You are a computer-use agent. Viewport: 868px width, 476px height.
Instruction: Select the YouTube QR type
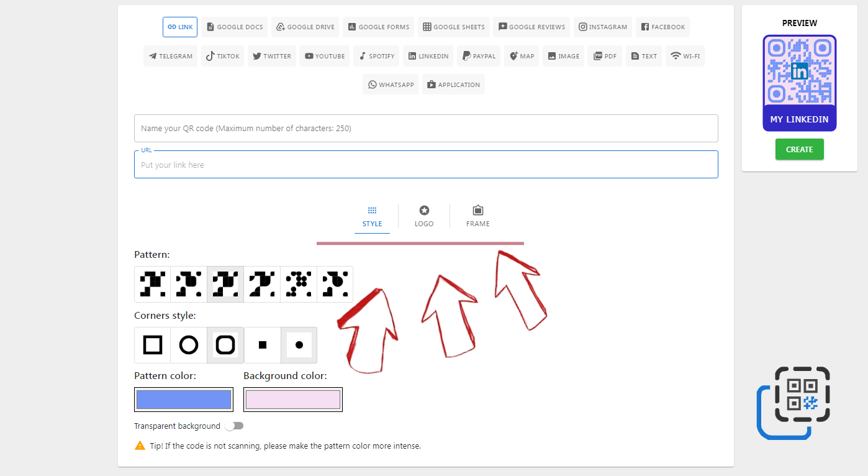(x=324, y=56)
